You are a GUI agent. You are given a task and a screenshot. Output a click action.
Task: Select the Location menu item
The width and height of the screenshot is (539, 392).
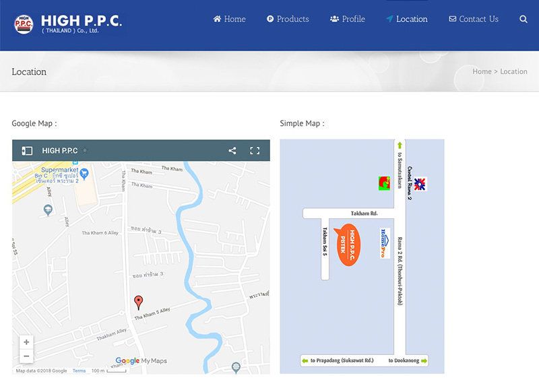[x=406, y=20]
